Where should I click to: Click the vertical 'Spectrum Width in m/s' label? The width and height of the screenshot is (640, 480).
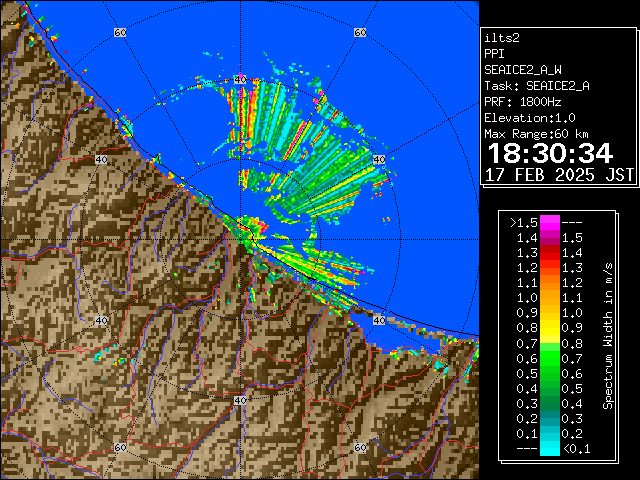pyautogui.click(x=608, y=336)
